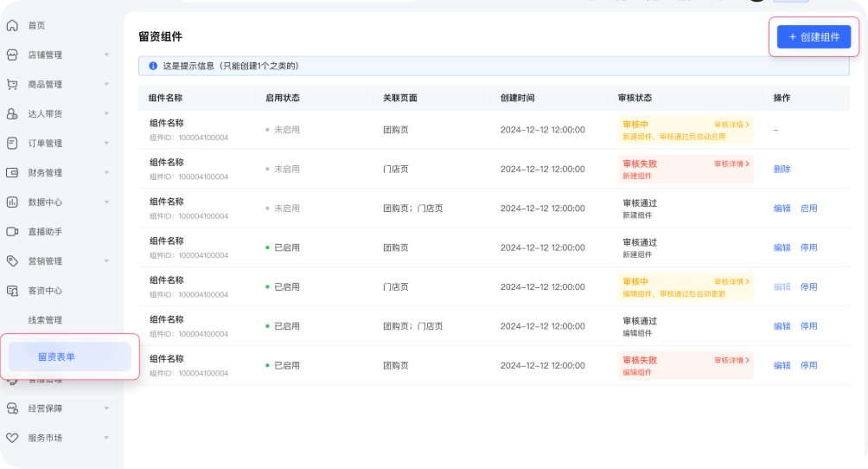The height and width of the screenshot is (469, 868).
Task: Click 编辑 for the unenabled 团购页；门店页 row
Action: tap(782, 209)
